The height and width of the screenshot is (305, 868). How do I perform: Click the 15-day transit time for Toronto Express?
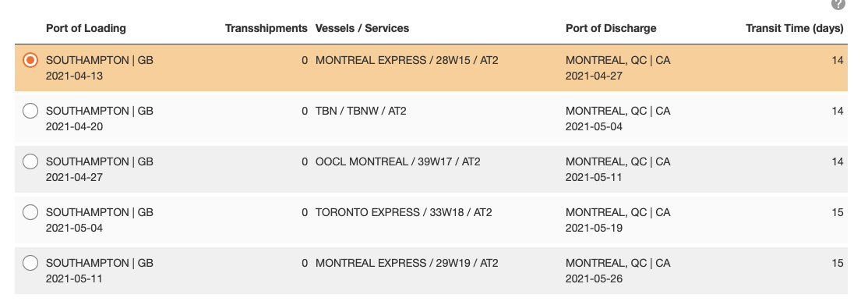[838, 212]
